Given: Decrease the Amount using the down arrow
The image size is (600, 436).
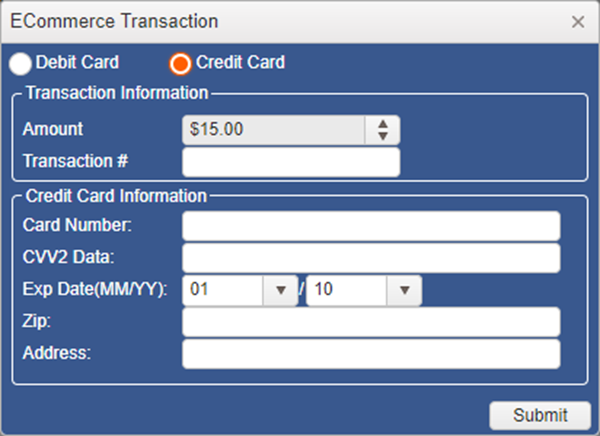Looking at the screenshot, I should click(x=382, y=135).
